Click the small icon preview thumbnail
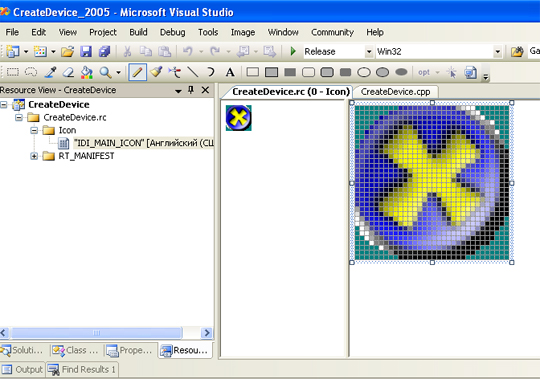 pyautogui.click(x=238, y=118)
